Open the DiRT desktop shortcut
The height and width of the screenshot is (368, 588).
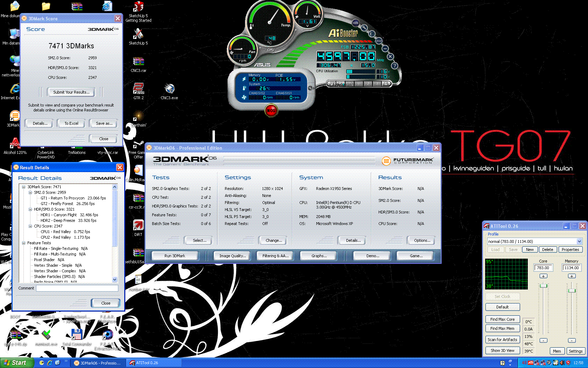[x=138, y=228]
